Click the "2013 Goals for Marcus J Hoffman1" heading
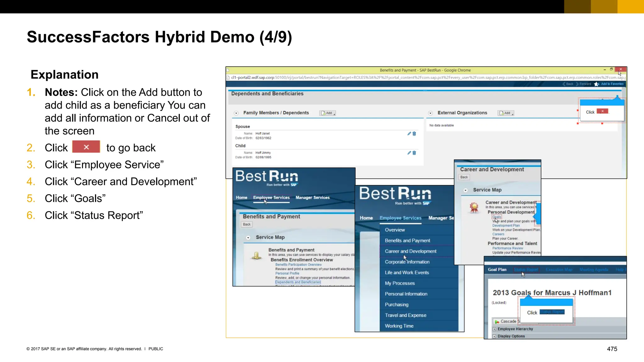 tap(552, 293)
